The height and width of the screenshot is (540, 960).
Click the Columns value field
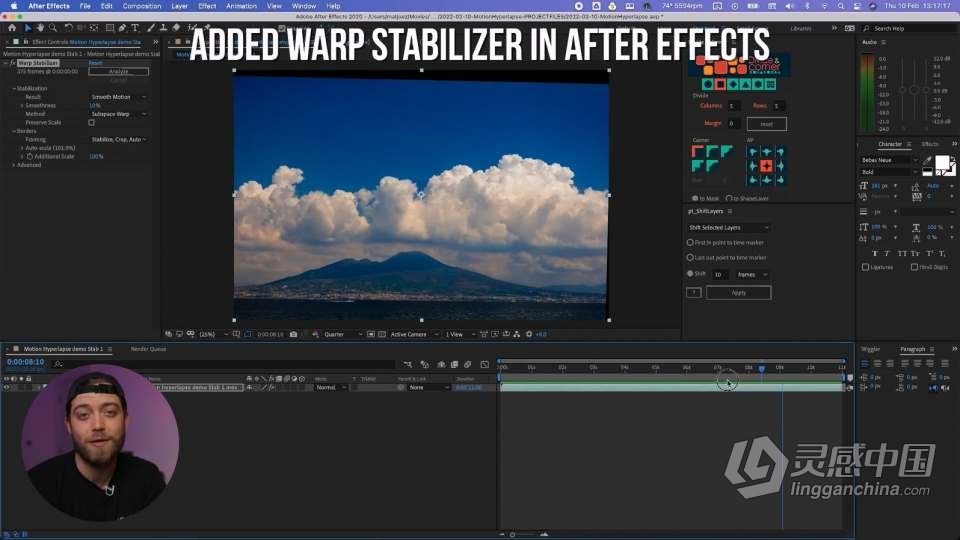pos(733,106)
